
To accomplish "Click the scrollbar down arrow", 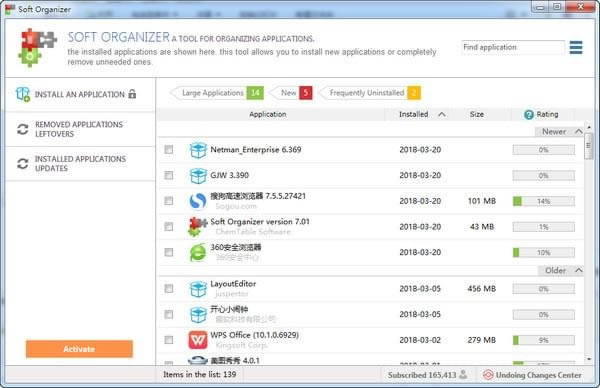I will tap(589, 359).
